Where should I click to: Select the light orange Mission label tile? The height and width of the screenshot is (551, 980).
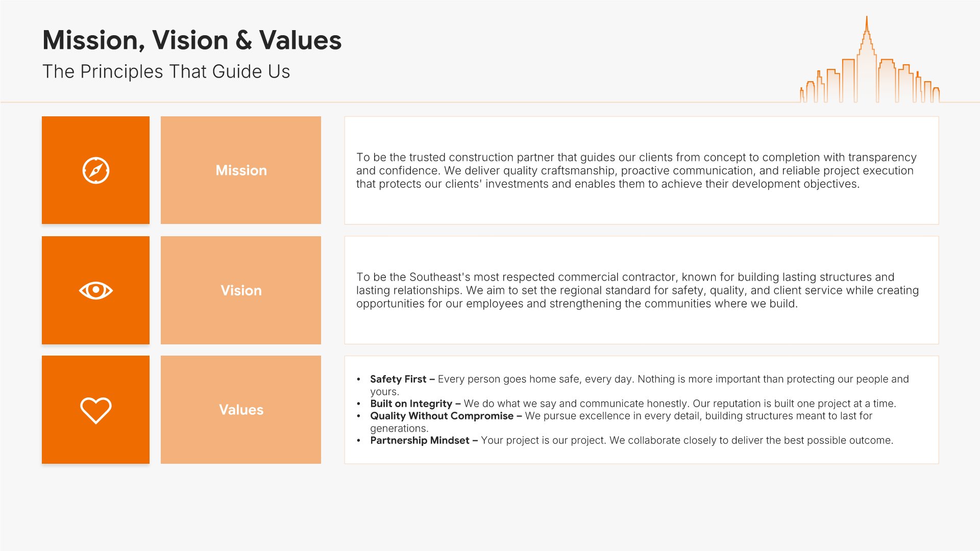(x=241, y=170)
